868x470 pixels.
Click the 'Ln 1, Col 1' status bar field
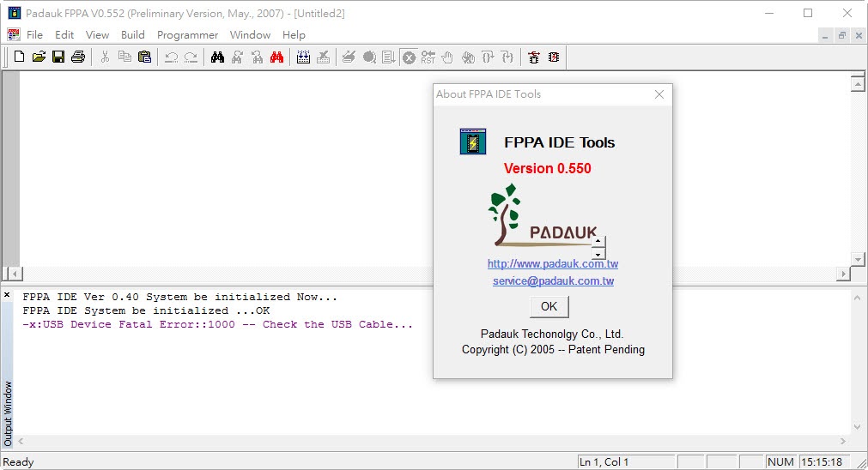[x=626, y=461]
